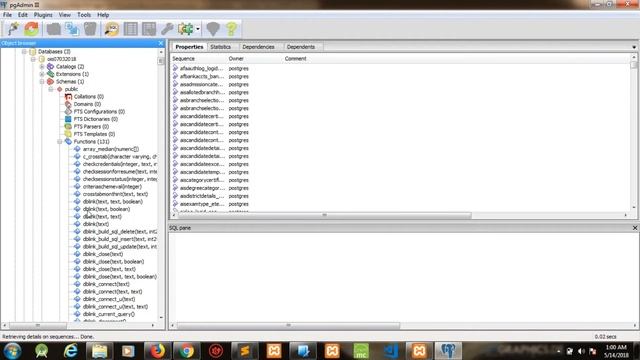Viewport: 640px width, 360px height.
Task: Select the dblink_connect(text) function
Action: click(x=106, y=284)
